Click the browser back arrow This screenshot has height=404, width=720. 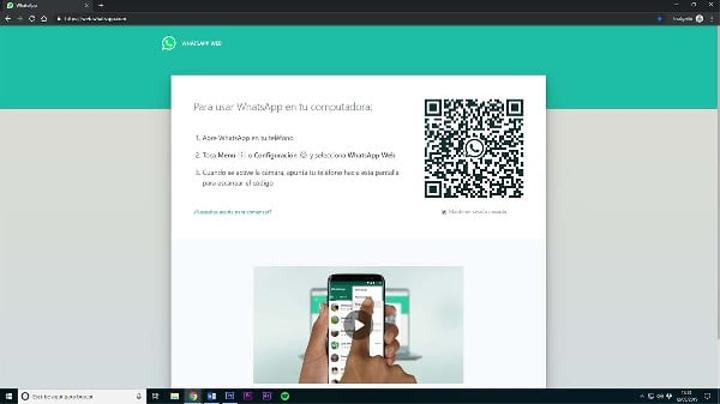7,18
